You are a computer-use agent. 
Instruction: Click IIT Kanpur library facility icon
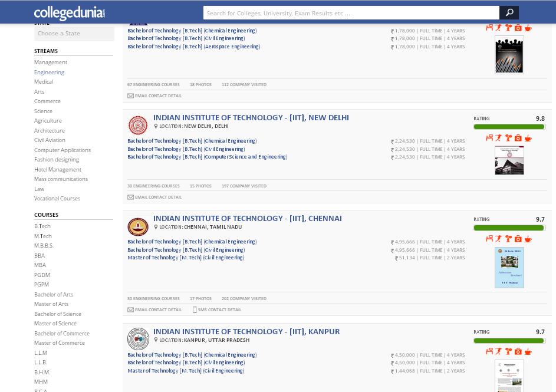[489, 351]
